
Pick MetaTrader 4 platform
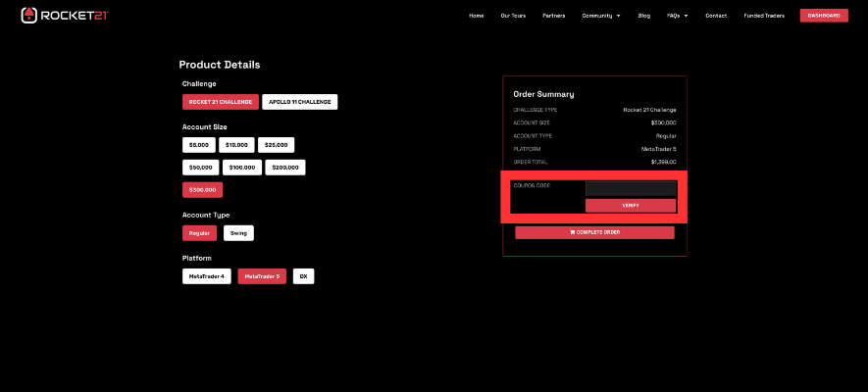click(207, 276)
